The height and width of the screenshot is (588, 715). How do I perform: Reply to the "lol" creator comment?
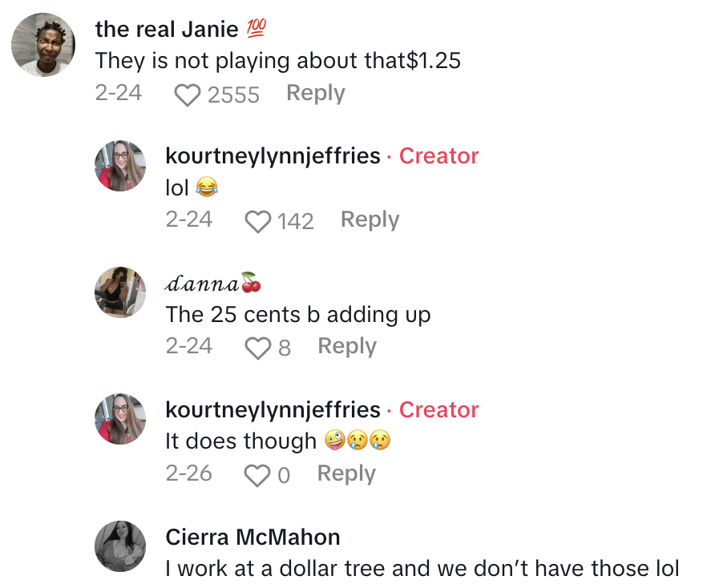[x=370, y=219]
